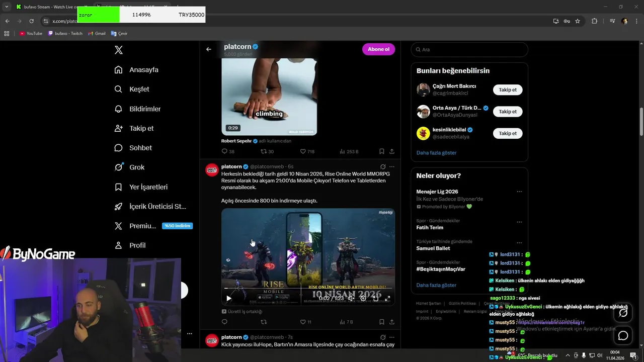The image size is (644, 362).
Task: Open Bildirimler notifications
Action: point(137,109)
